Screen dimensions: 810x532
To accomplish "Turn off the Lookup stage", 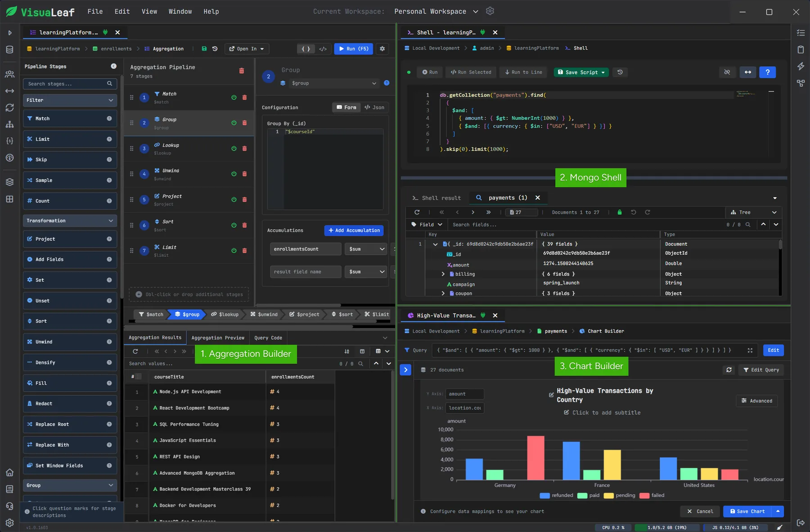I will point(234,149).
